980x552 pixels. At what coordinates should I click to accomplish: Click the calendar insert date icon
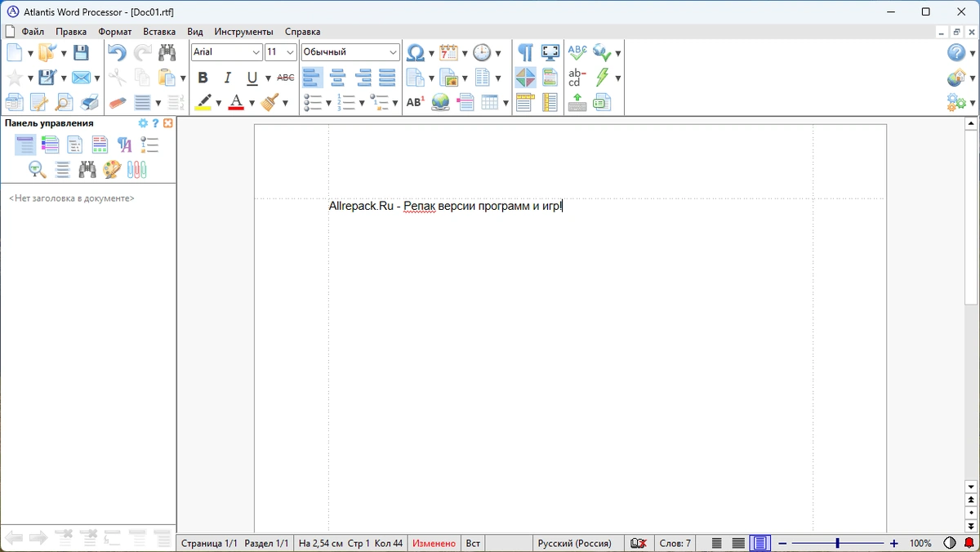[x=448, y=52]
